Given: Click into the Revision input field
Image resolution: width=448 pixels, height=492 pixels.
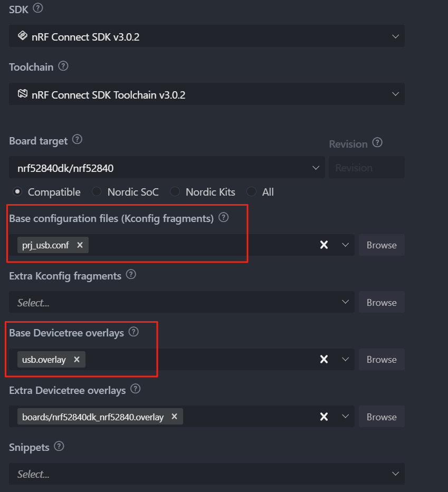Looking at the screenshot, I should [x=367, y=168].
